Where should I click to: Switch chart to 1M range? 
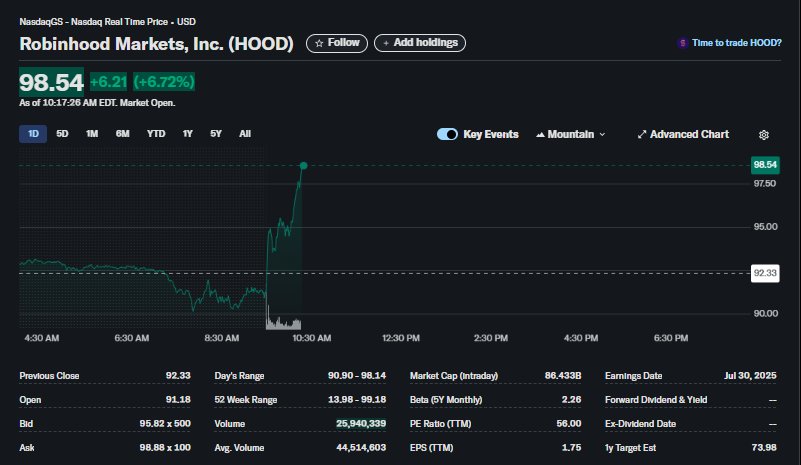coord(92,134)
